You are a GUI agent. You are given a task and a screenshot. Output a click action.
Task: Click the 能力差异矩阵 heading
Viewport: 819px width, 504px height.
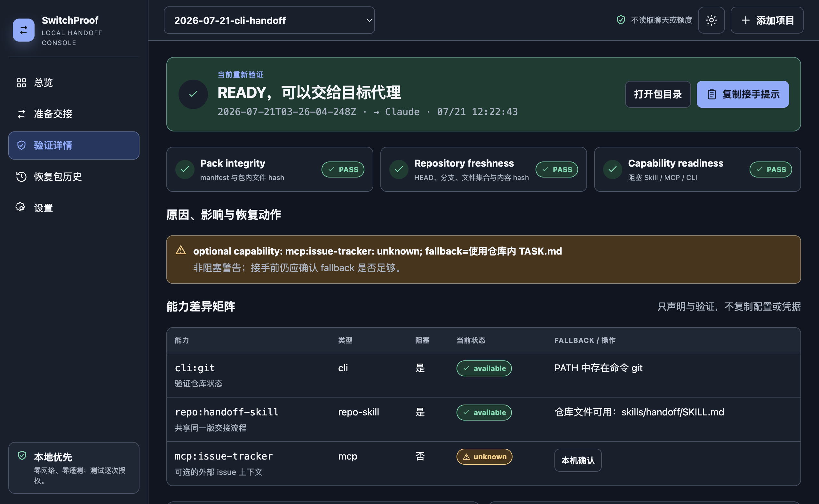201,306
